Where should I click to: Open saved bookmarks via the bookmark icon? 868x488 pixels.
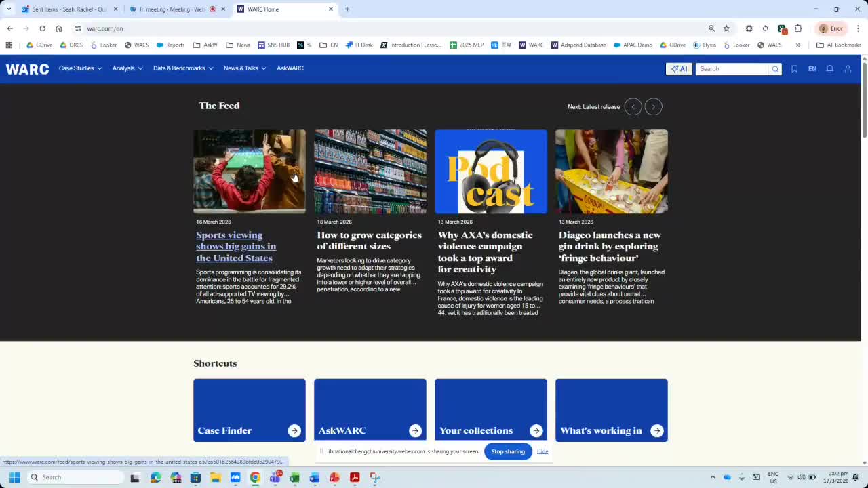pyautogui.click(x=794, y=68)
